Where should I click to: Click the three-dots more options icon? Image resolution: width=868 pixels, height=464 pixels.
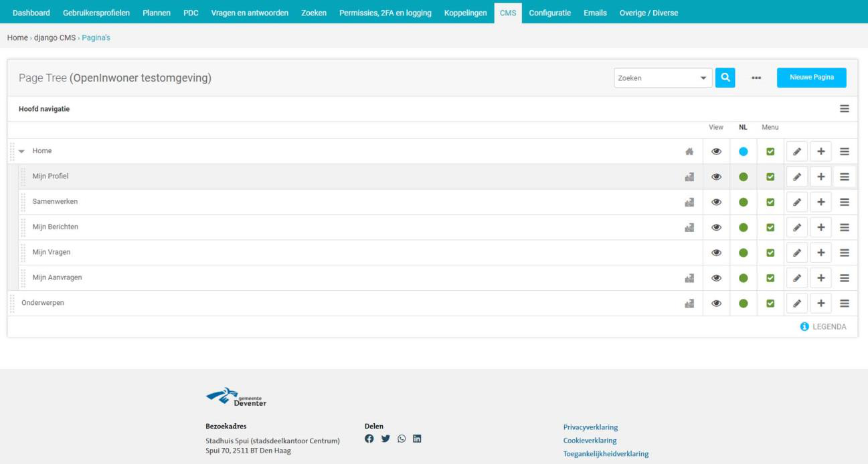756,78
